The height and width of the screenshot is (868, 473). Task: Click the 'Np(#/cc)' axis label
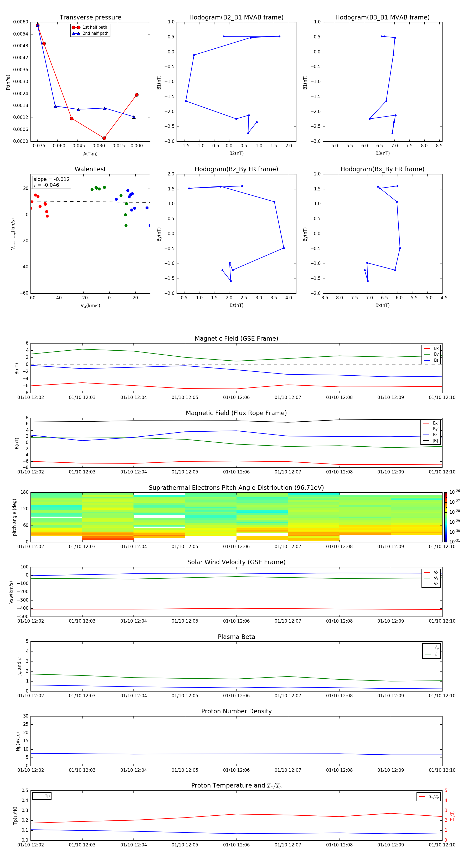[x=18, y=741]
